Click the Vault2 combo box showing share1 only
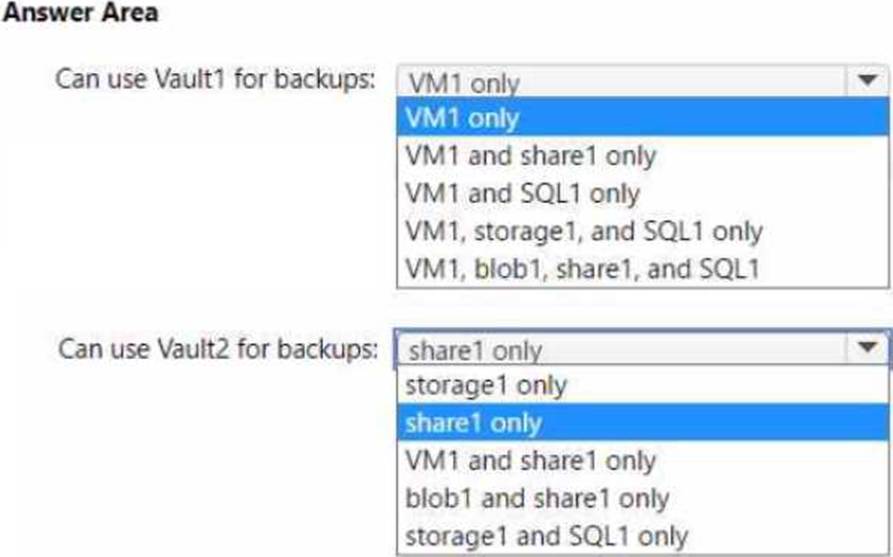Viewport: 893px width, 557px height. [620, 349]
